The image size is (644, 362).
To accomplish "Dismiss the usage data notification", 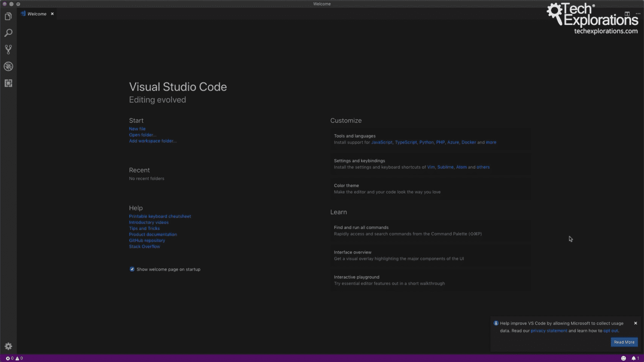I will (635, 323).
